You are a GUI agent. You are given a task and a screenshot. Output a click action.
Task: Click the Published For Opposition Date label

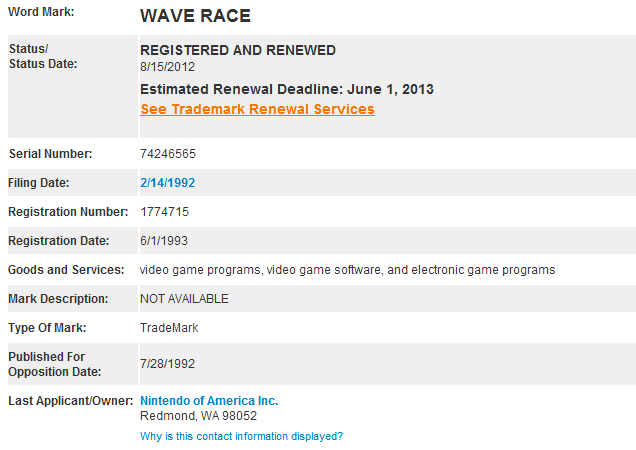47,364
